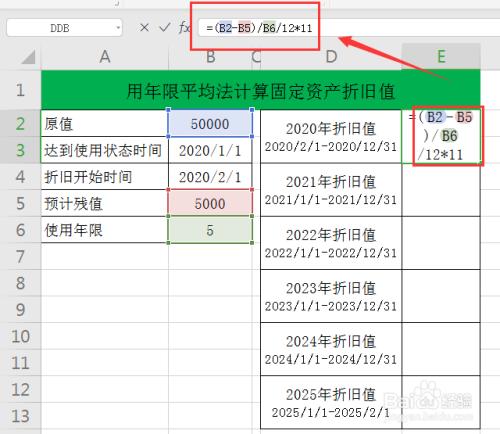Select the 2022年折旧值 cell
This screenshot has height=434, width=500.
point(331,243)
